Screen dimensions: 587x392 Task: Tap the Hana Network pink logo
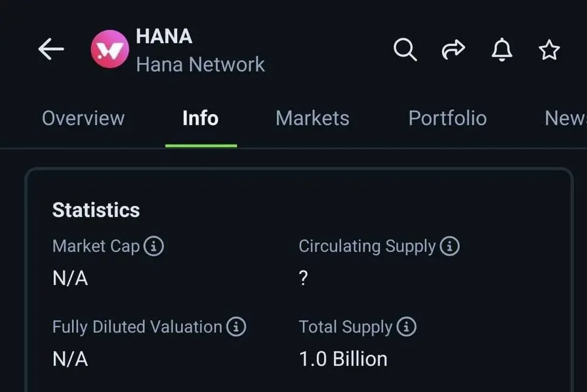pos(109,49)
